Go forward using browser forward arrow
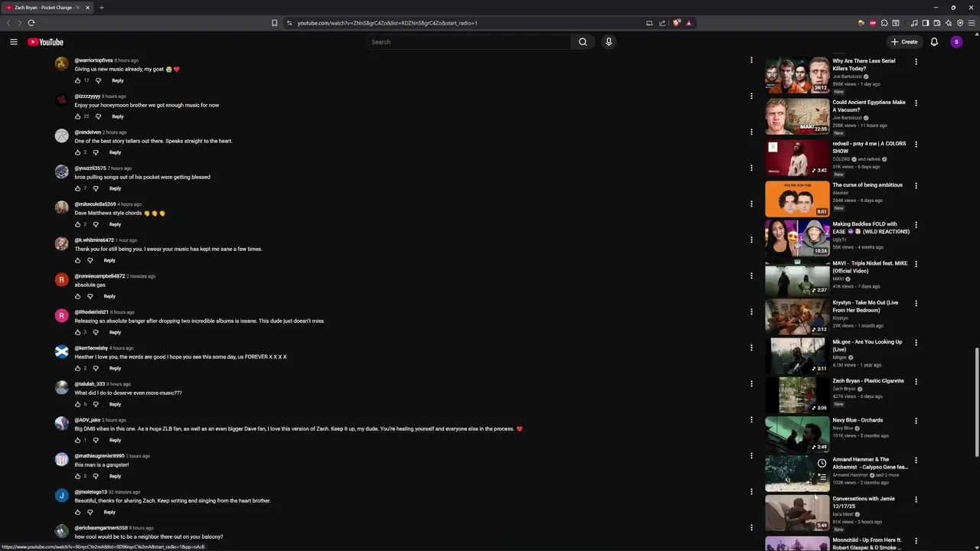Viewport: 980px width, 551px height. point(19,23)
